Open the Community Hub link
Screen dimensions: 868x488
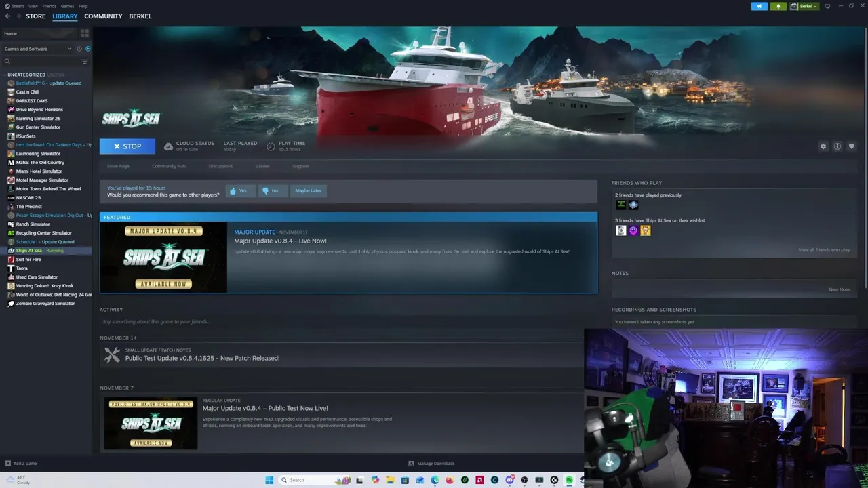169,166
